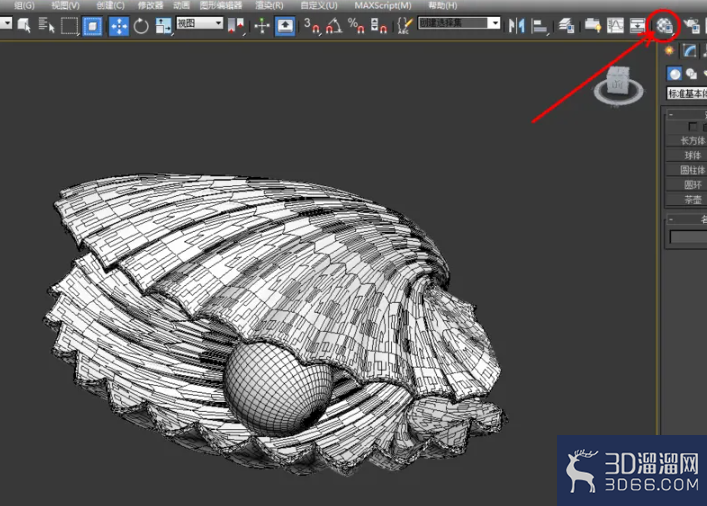The width and height of the screenshot is (707, 506).
Task: Switch to the Create command panel tab
Action: click(670, 51)
